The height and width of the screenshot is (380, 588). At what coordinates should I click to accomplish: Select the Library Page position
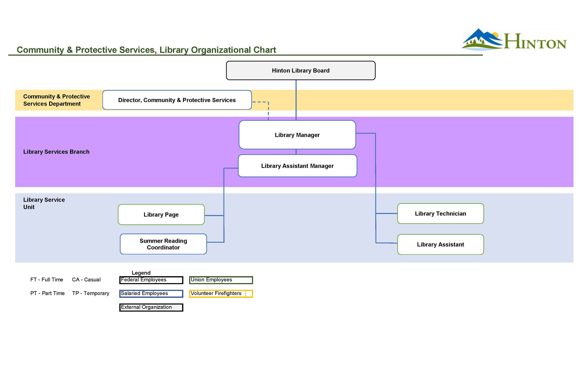(161, 214)
